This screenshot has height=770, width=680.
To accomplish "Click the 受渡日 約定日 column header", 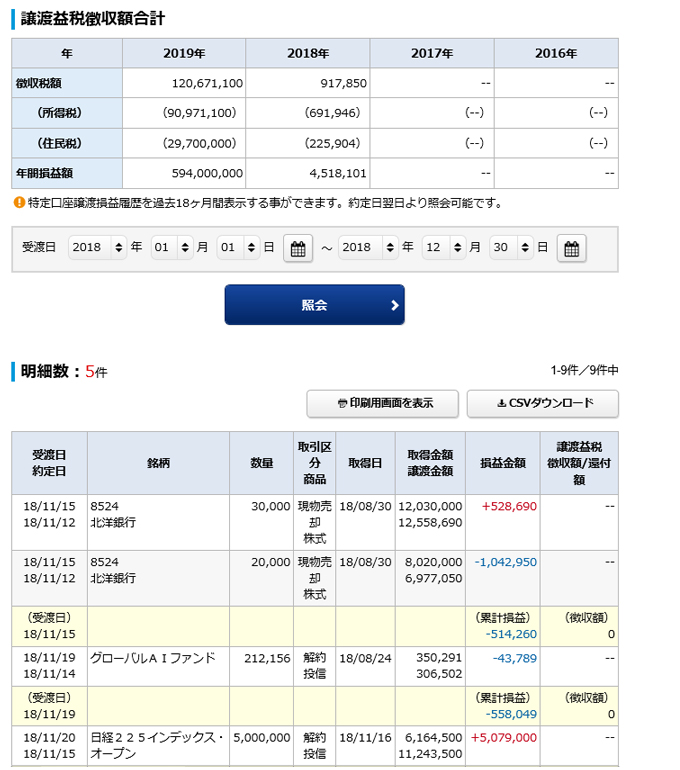I will (49, 463).
